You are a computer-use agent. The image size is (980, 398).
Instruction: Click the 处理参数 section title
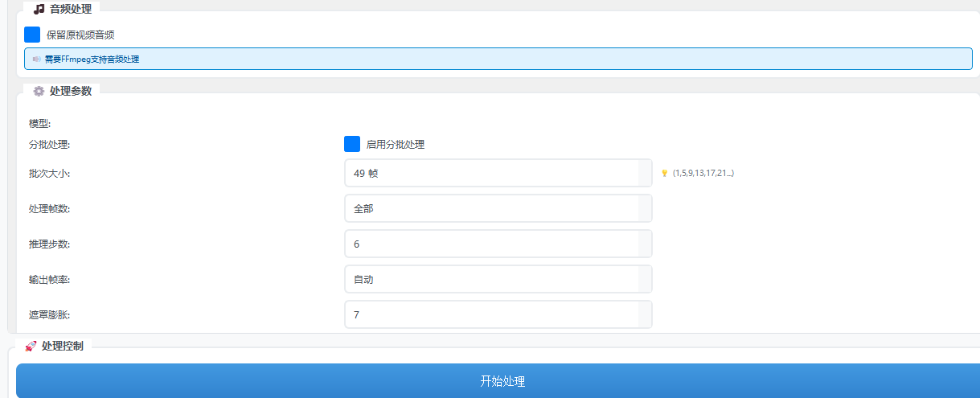[x=71, y=91]
